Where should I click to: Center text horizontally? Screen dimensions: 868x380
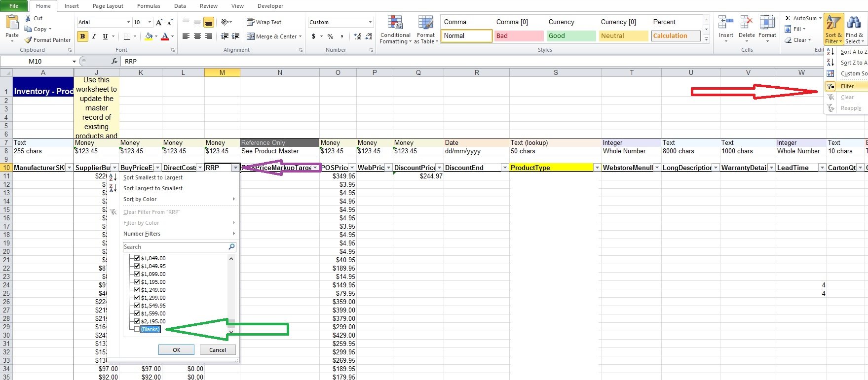coord(197,36)
